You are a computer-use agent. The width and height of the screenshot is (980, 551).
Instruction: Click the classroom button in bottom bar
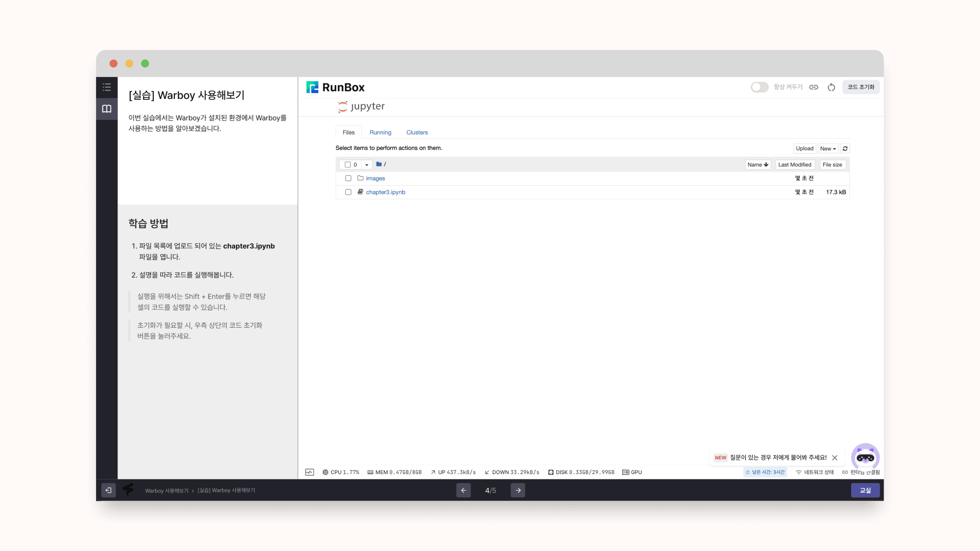pos(865,490)
